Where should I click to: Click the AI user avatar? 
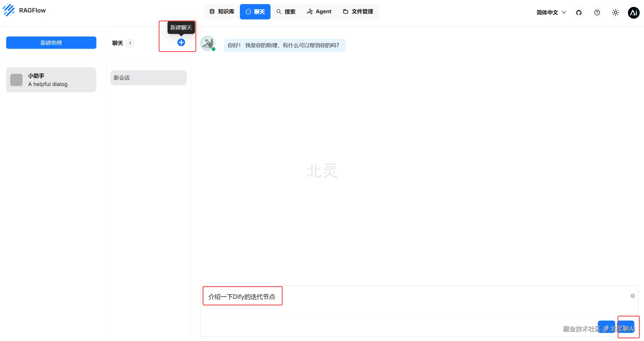634,13
